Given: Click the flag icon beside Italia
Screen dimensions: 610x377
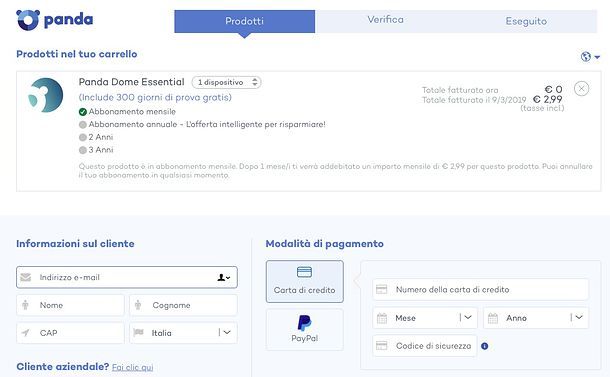Looking at the screenshot, I should [138, 333].
